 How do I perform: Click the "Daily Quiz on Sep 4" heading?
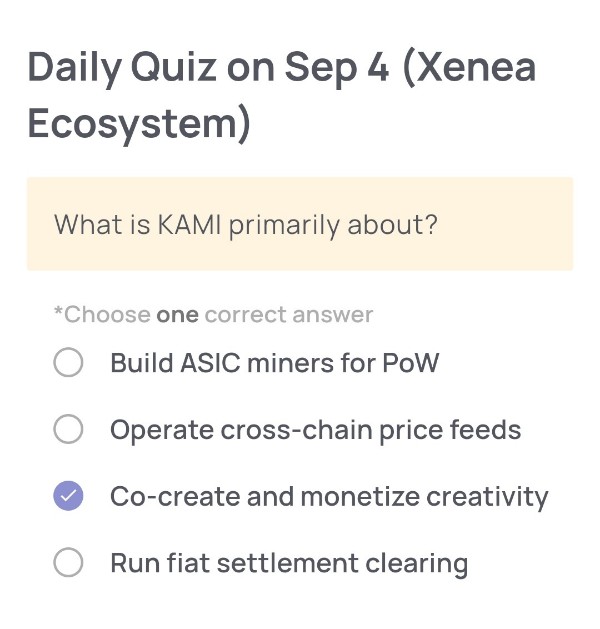pos(209,68)
